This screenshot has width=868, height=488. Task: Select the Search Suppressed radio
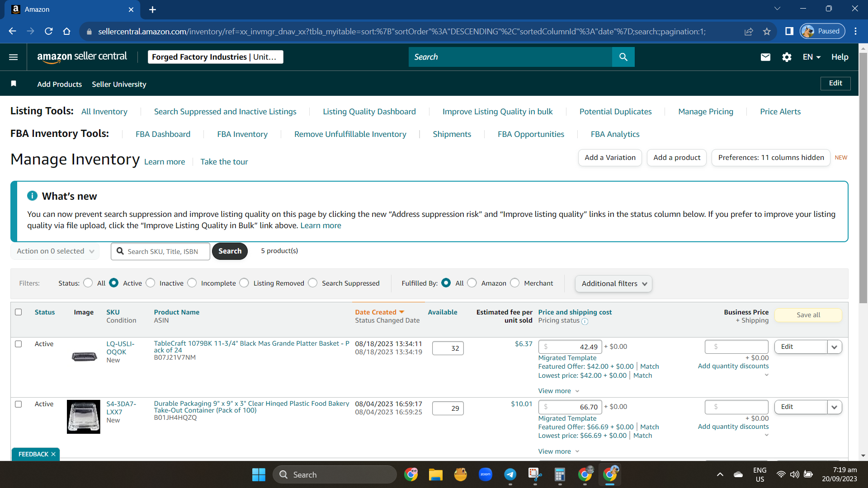click(x=313, y=283)
